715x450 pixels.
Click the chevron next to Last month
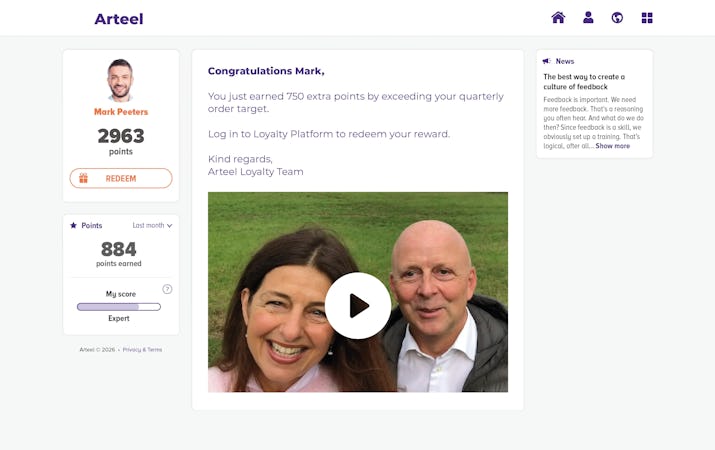(x=170, y=226)
